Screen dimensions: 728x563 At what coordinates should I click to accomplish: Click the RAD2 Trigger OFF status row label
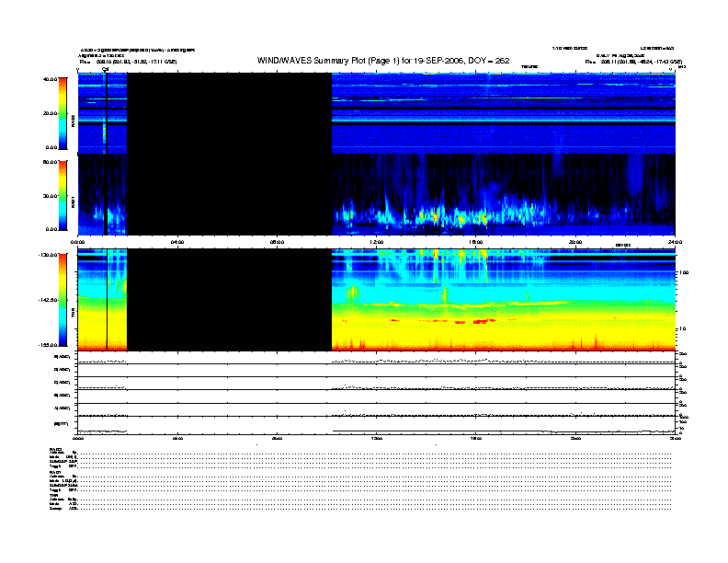(63, 465)
